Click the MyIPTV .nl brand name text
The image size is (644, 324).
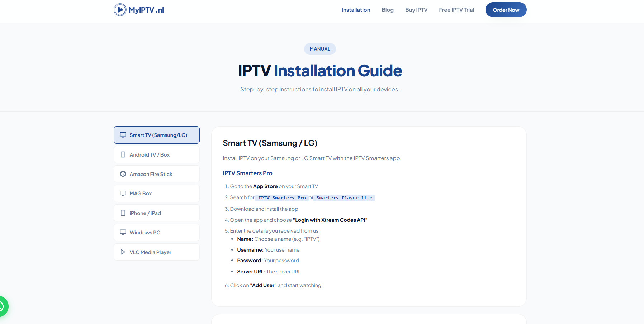click(x=146, y=10)
